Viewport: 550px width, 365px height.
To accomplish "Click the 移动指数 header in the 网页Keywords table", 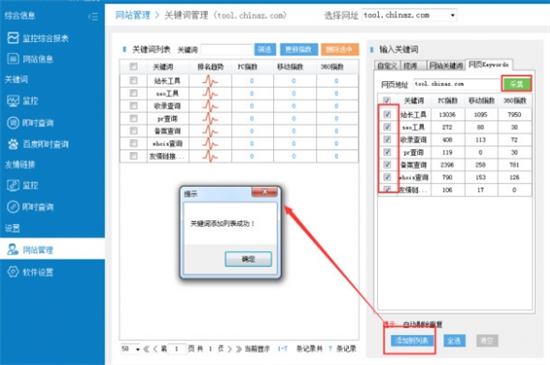I will click(482, 101).
